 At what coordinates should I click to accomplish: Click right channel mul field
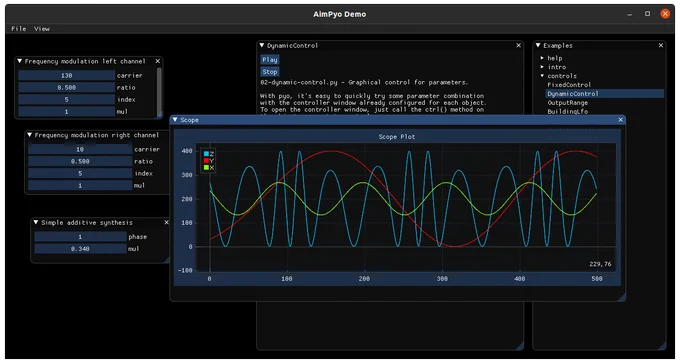(x=80, y=186)
